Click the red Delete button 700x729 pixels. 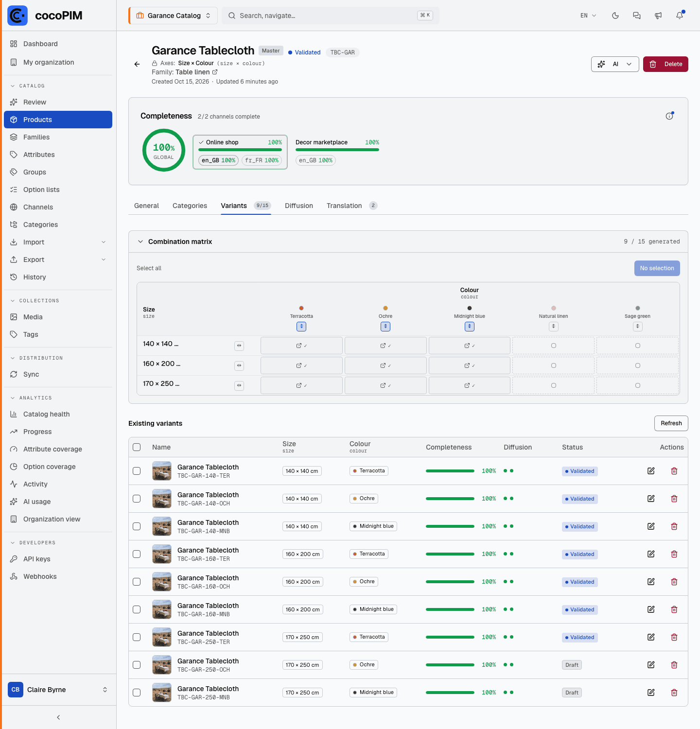coord(665,64)
